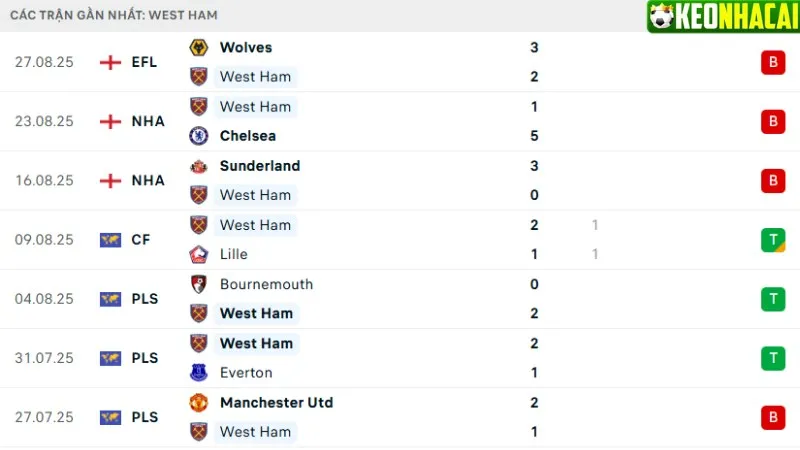
Task: Click the red B badge for Wolves match
Action: [771, 62]
